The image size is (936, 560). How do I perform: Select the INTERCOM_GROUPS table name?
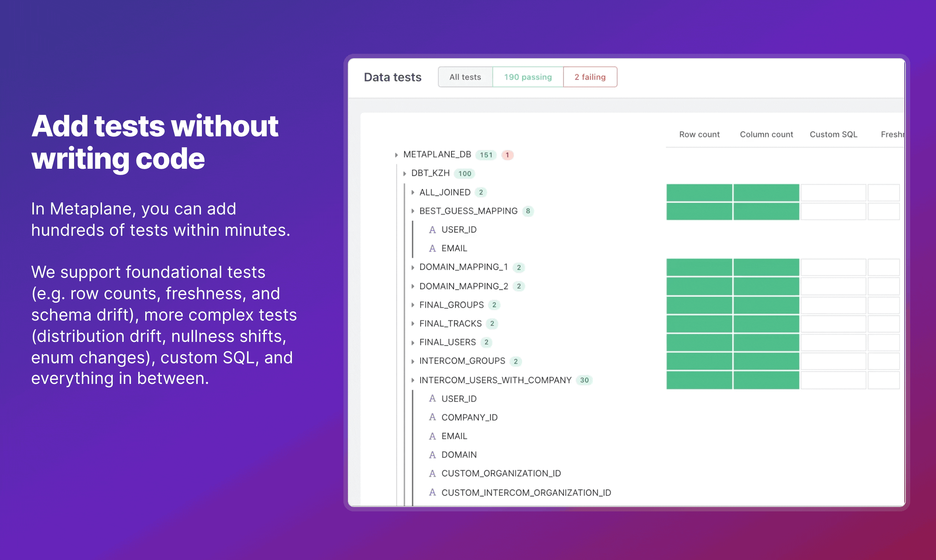point(462,361)
